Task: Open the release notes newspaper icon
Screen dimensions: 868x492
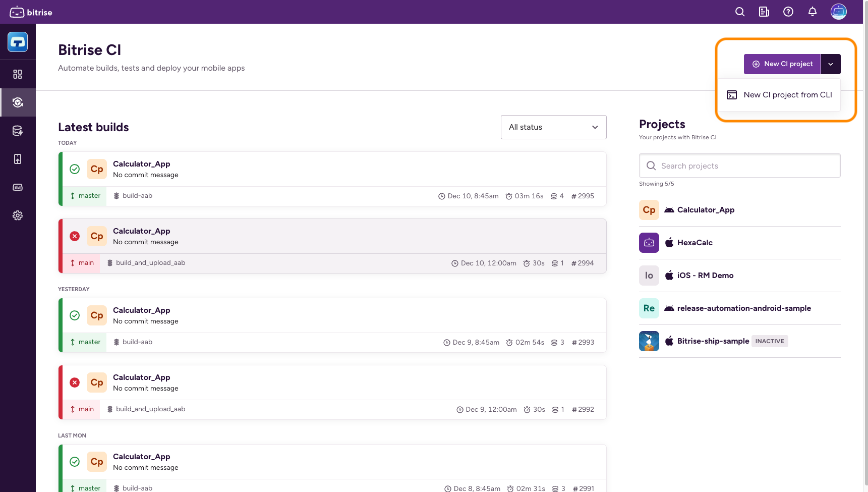Action: click(764, 12)
